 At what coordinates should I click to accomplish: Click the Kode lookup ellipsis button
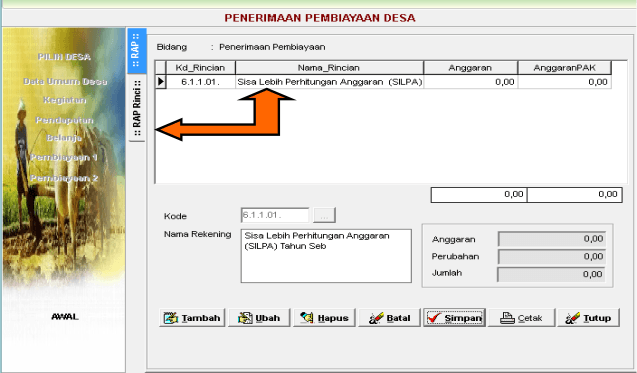324,215
